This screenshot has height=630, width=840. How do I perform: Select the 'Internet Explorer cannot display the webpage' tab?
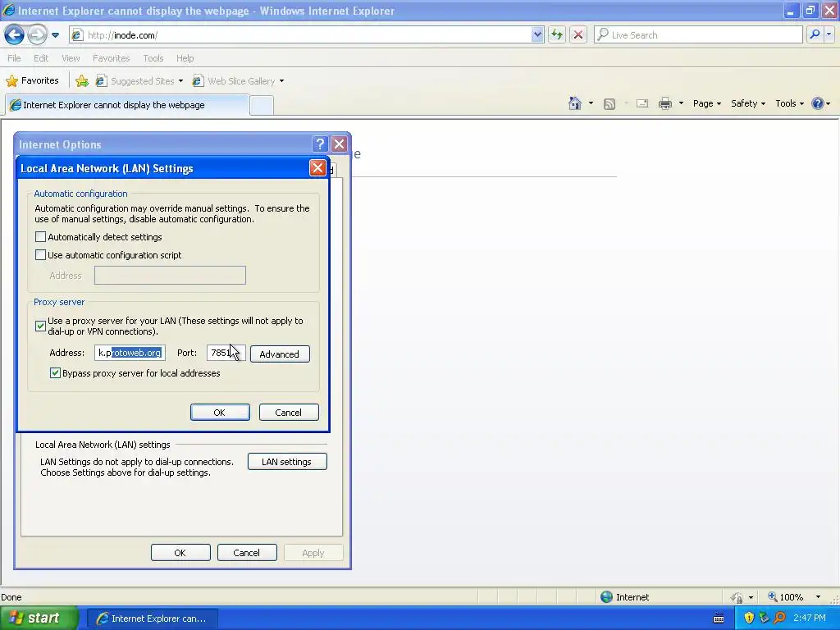[x=127, y=105]
